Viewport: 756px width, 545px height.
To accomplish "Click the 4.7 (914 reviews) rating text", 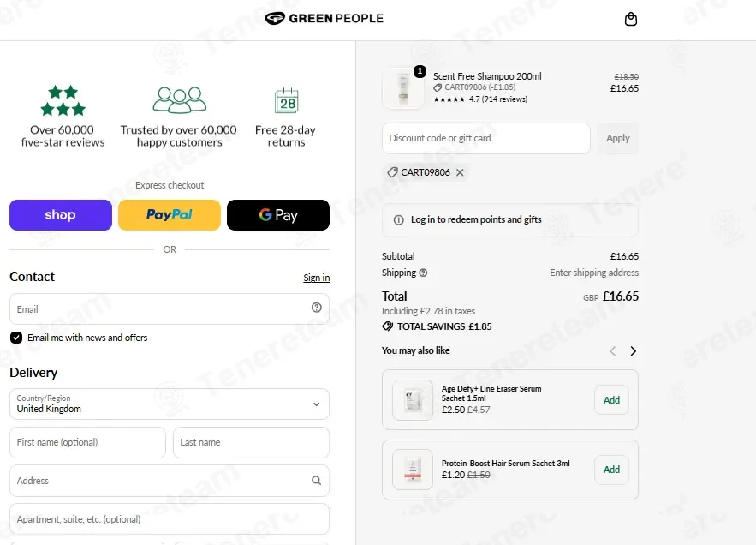I will click(498, 99).
